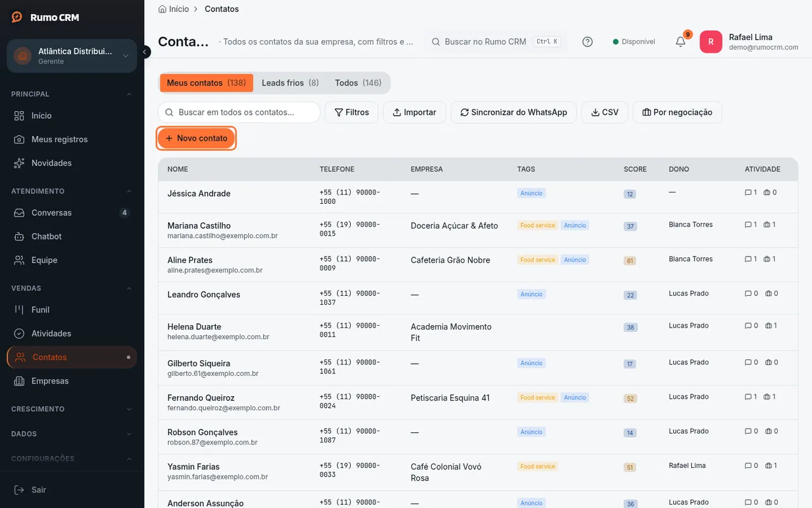Click the Equipe people icon
812x508 pixels.
pyautogui.click(x=20, y=260)
